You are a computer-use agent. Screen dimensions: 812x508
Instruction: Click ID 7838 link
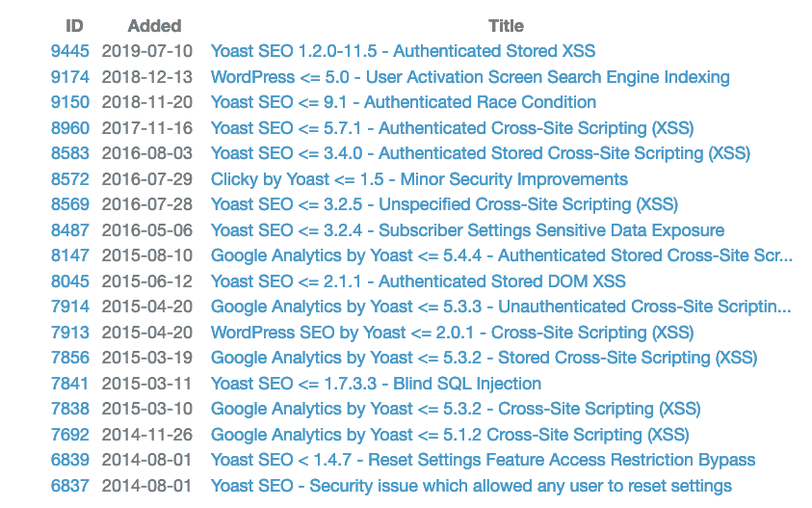(70, 409)
